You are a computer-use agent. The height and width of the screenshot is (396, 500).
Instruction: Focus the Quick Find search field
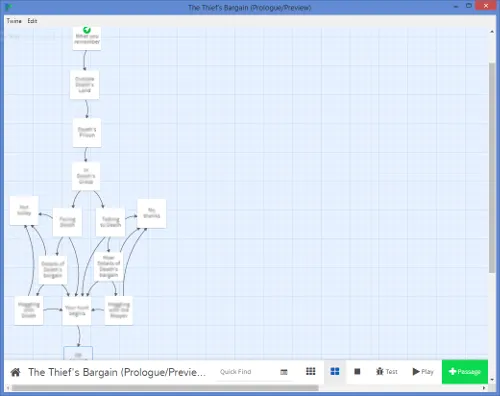coord(247,372)
